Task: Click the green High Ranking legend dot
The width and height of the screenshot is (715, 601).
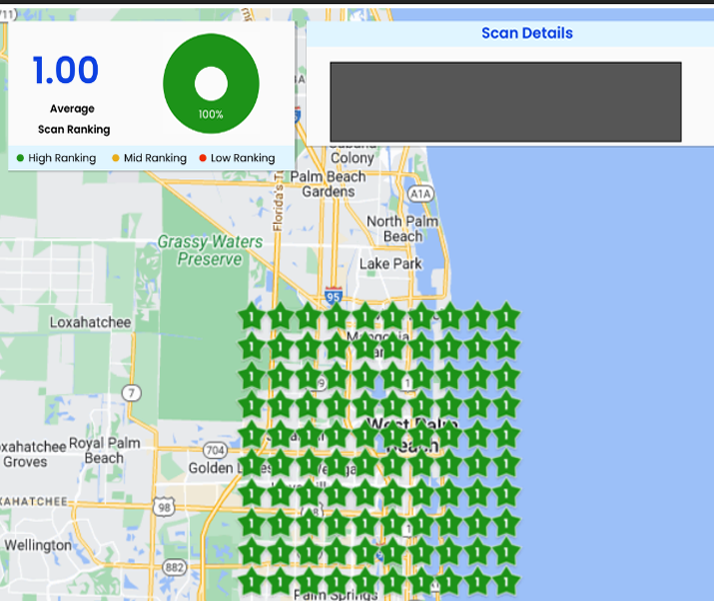Action: [20, 158]
